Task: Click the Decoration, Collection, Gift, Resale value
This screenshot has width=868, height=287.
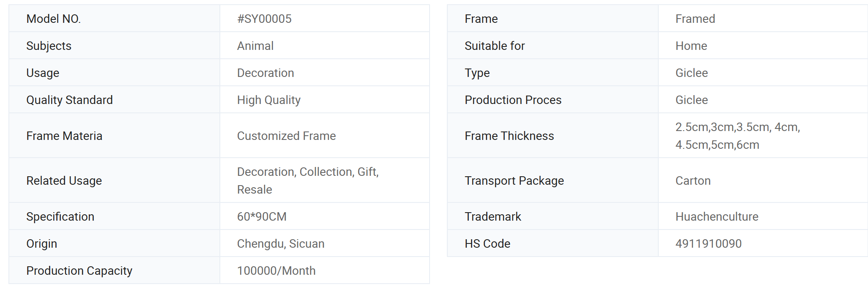Action: 308,180
